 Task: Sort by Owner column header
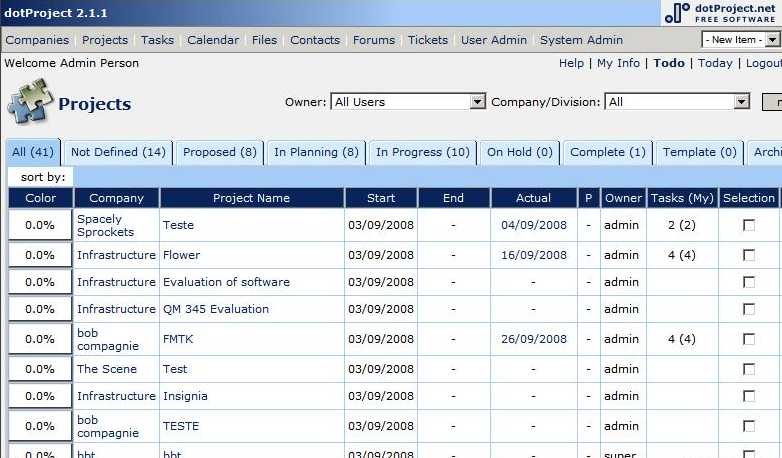[x=623, y=198]
